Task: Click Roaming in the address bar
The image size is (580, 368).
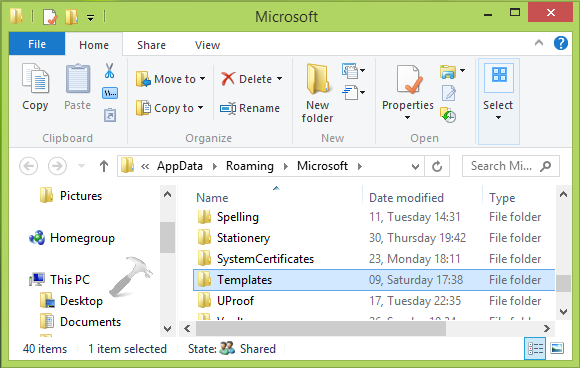Action: point(250,166)
